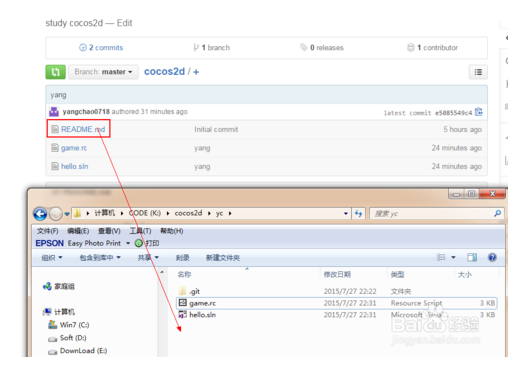Screen dimensions: 530x388
Task: Copy the latest commit hash with clipboard icon
Action: click(x=479, y=112)
